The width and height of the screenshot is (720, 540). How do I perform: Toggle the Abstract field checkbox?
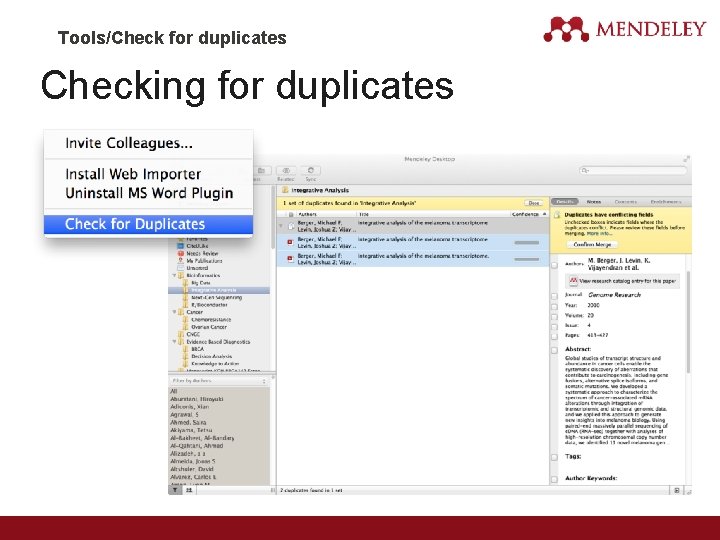point(555,350)
